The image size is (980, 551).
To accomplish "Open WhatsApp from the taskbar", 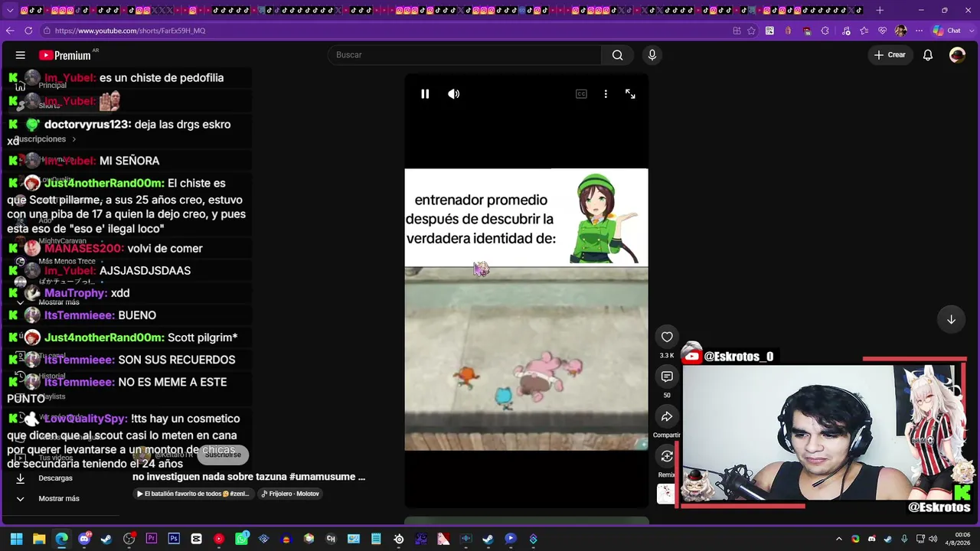I will 241,539.
